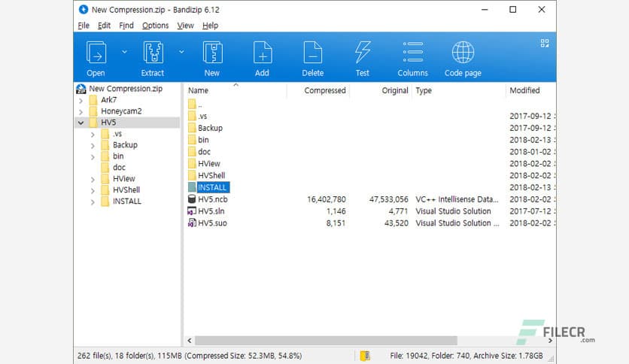
Task: Click the horizontal scrollbar thumb in the file list
Action: pyautogui.click(x=326, y=341)
